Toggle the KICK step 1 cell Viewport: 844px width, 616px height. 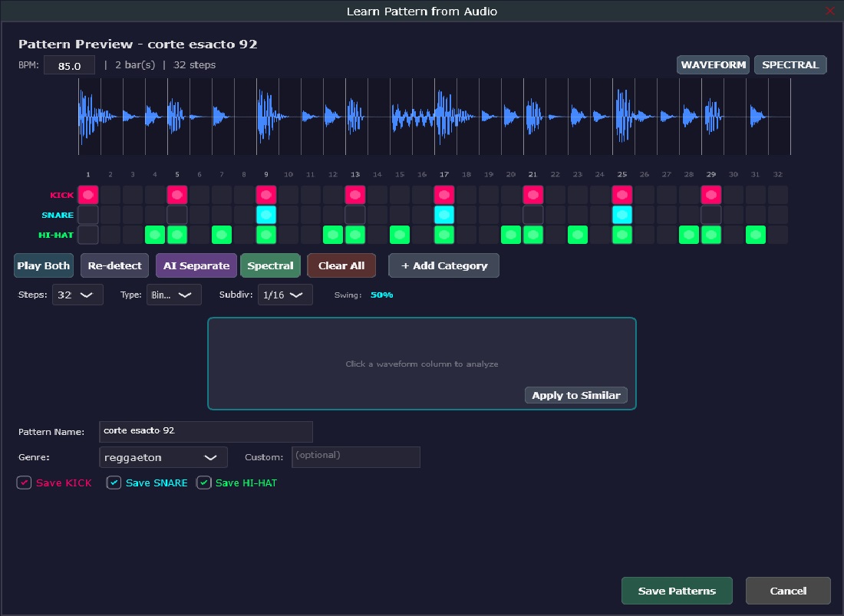[88, 195]
